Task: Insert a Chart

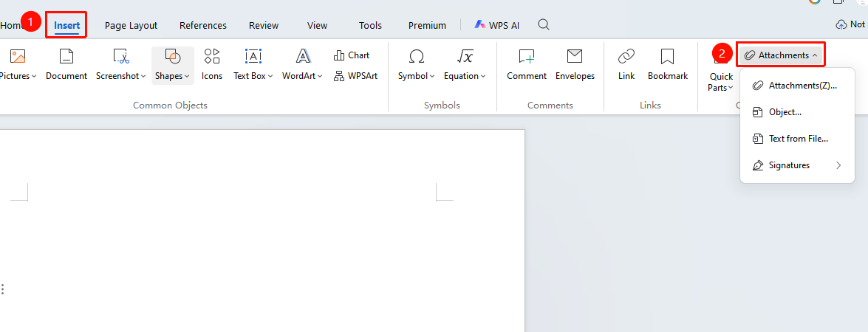Action: click(352, 55)
